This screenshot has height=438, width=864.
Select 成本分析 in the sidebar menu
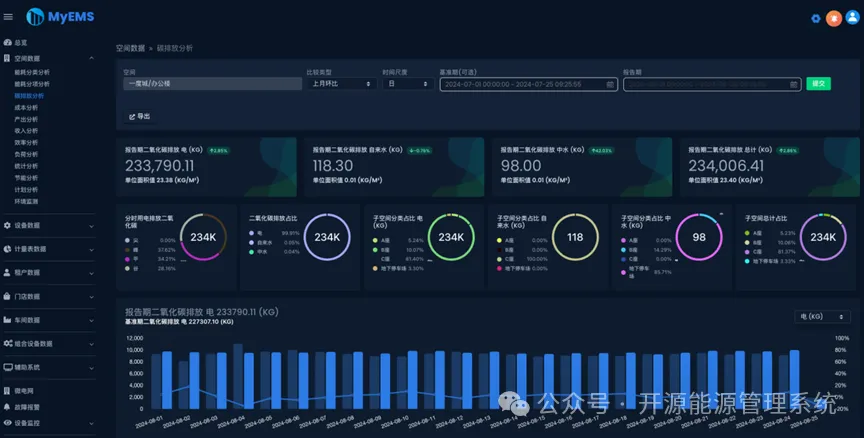tap(26, 108)
